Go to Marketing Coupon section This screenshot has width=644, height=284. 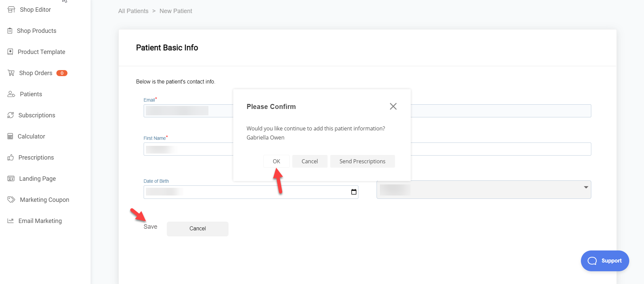44,200
